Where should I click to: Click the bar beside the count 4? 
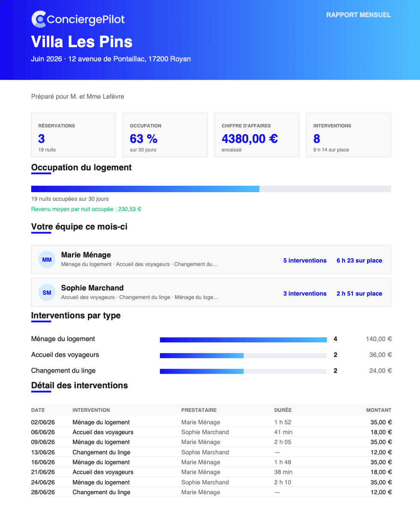pos(243,339)
